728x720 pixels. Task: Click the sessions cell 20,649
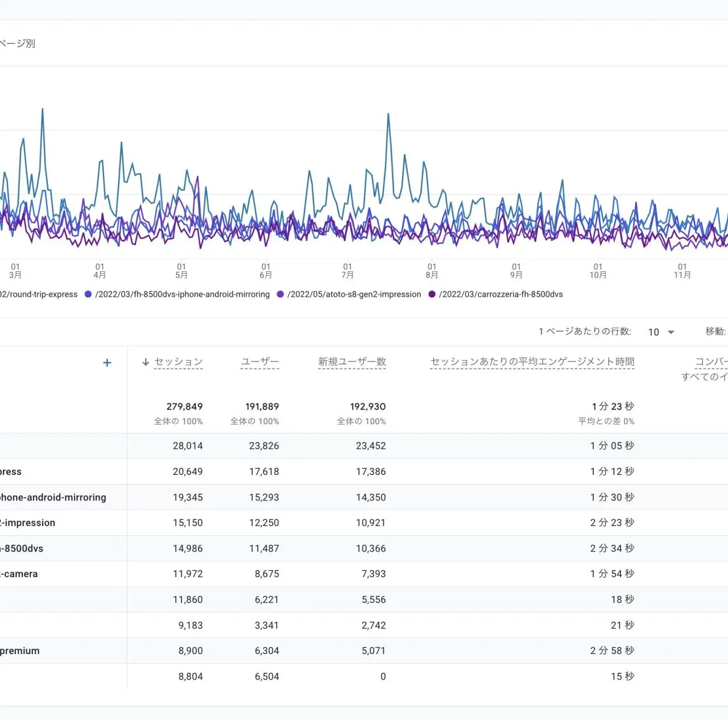click(x=188, y=471)
